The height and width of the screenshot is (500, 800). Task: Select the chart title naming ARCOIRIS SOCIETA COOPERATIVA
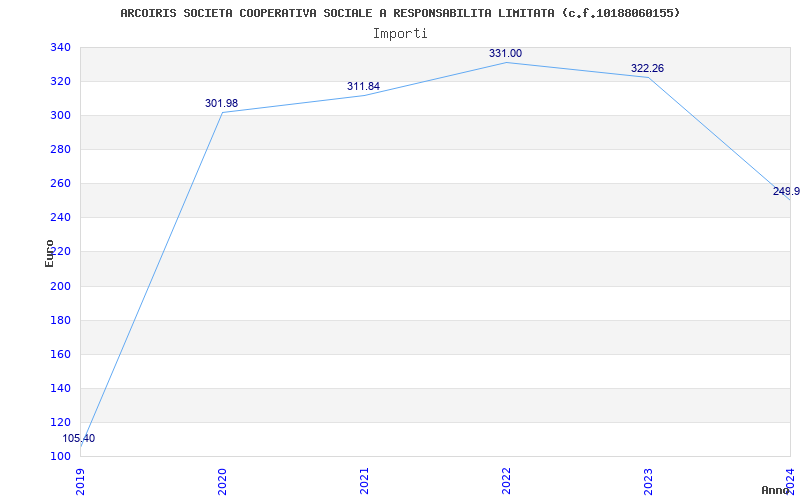pyautogui.click(x=400, y=13)
